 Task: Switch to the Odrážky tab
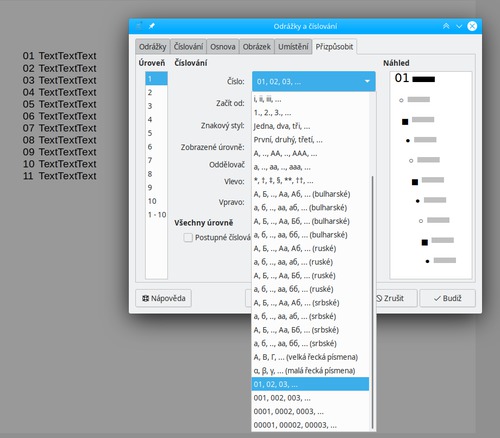point(152,47)
